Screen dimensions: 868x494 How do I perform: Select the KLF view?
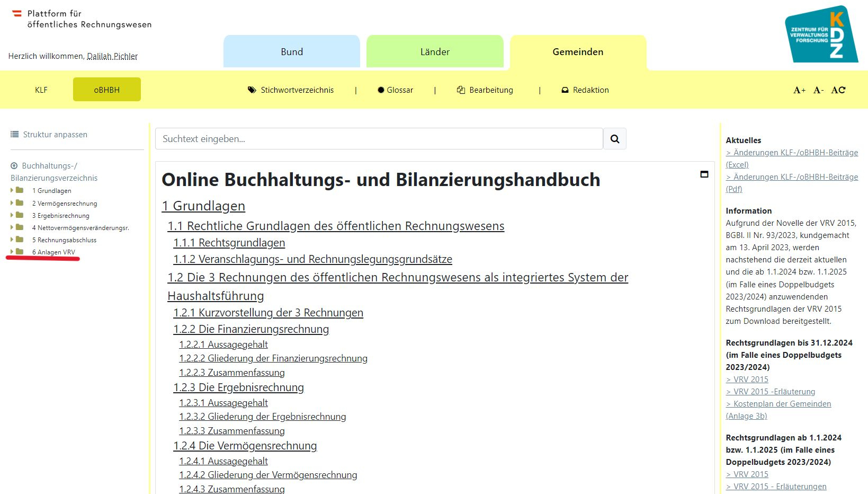pos(41,90)
